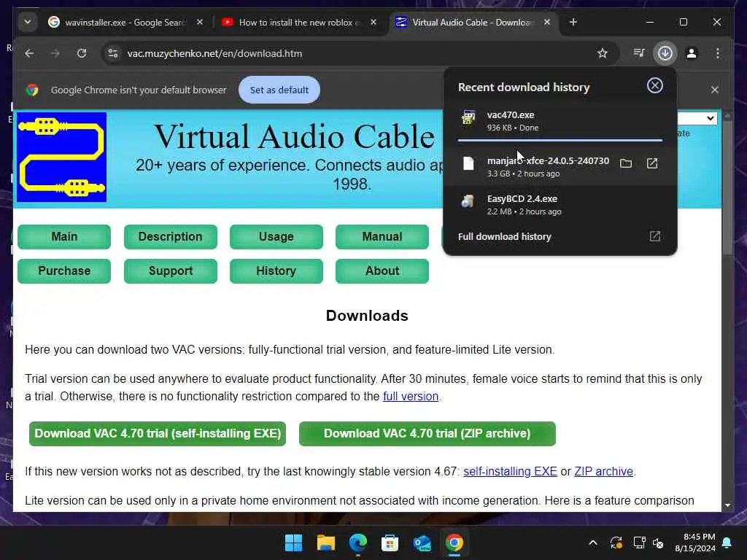Close the YouTube roblox tab
This screenshot has height=560, width=747.
pos(373,22)
